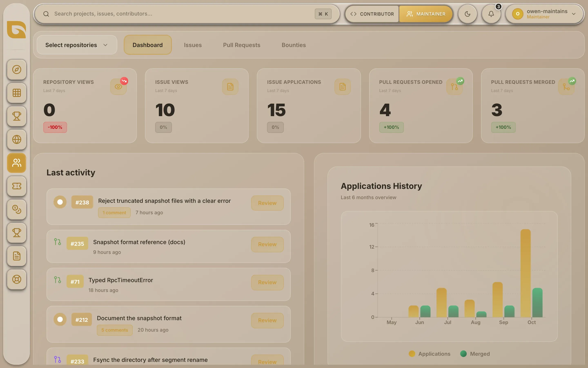Review #71 Typed RpcTimeoutError
The image size is (588, 368).
point(267,282)
